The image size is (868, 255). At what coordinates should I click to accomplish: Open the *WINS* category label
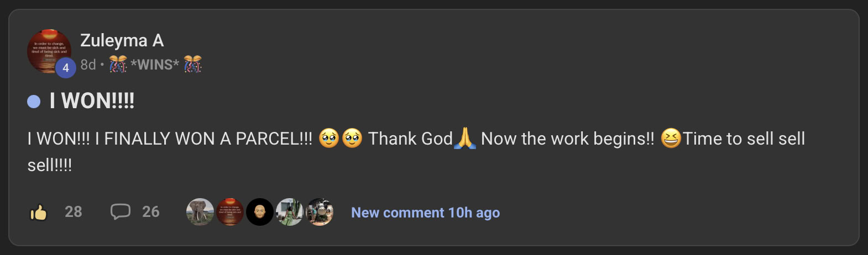click(x=155, y=65)
